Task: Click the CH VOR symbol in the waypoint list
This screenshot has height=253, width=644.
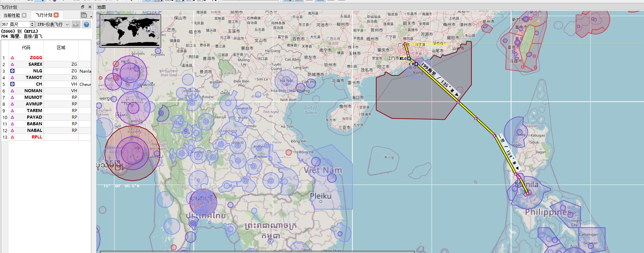Action: coord(12,84)
